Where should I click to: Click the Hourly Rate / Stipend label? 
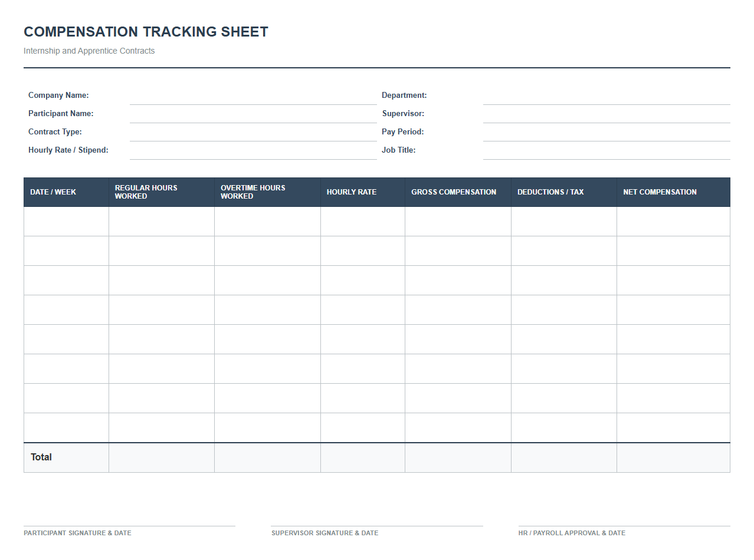point(68,150)
